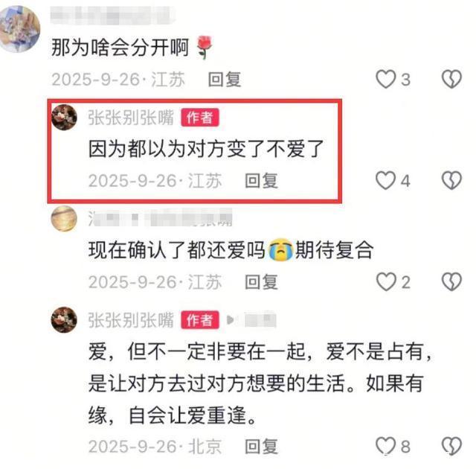Open 张张别张嘴 avatar in the highlighted reply
This screenshot has width=476, height=469.
pyautogui.click(x=64, y=118)
